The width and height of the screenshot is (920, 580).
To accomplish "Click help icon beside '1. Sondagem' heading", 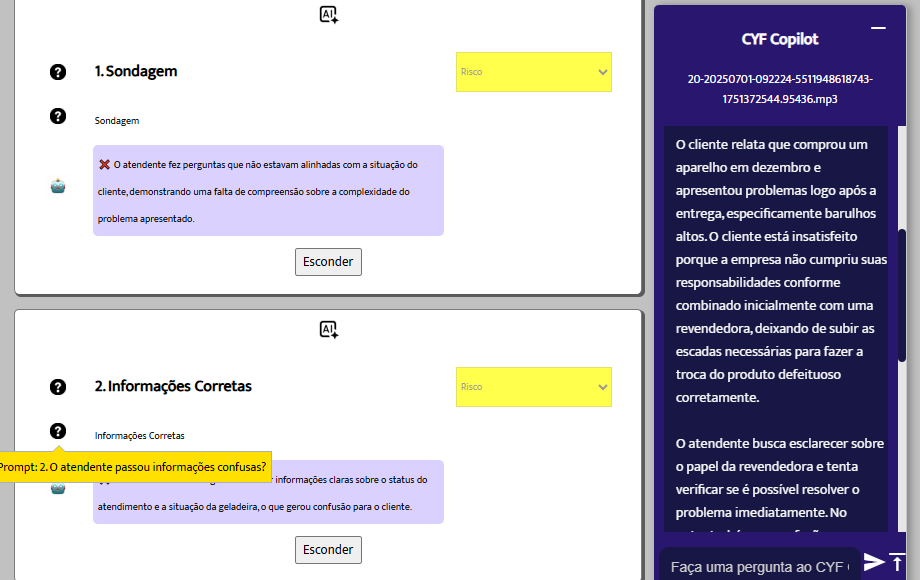I will [58, 72].
